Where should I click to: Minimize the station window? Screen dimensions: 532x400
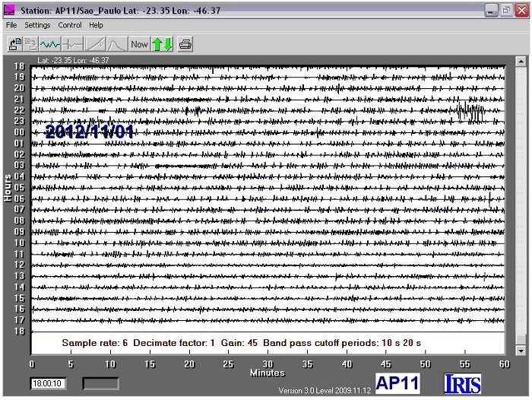click(x=491, y=11)
